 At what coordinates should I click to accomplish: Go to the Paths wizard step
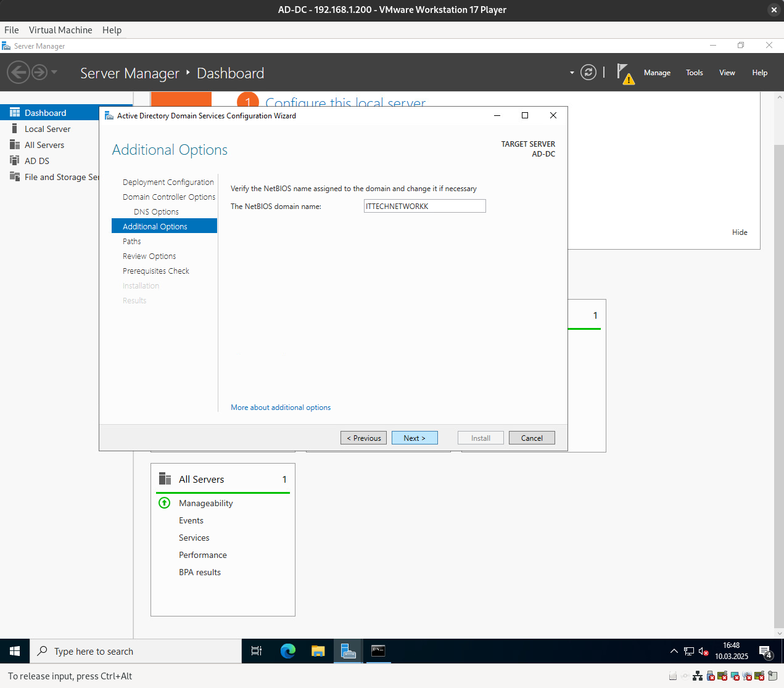132,242
